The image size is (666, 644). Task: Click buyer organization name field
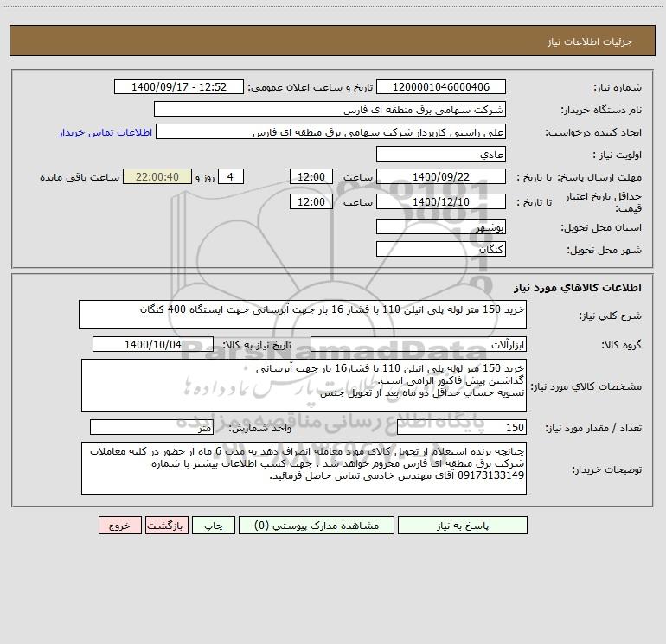click(x=330, y=109)
